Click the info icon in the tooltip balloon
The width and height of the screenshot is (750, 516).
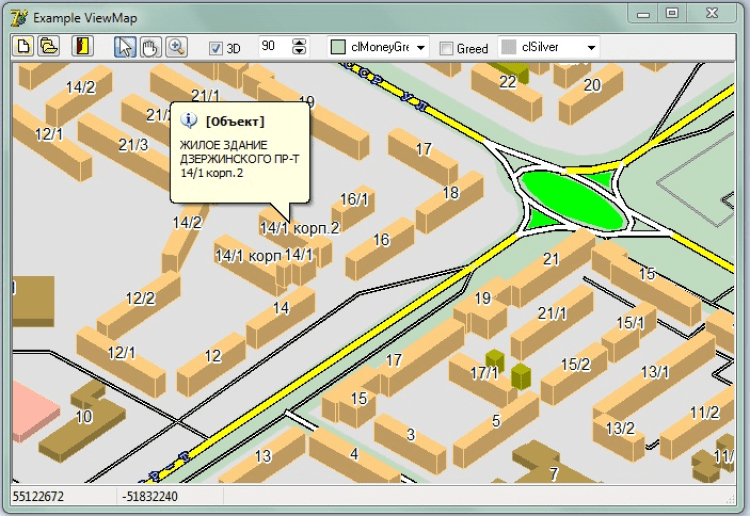click(187, 121)
